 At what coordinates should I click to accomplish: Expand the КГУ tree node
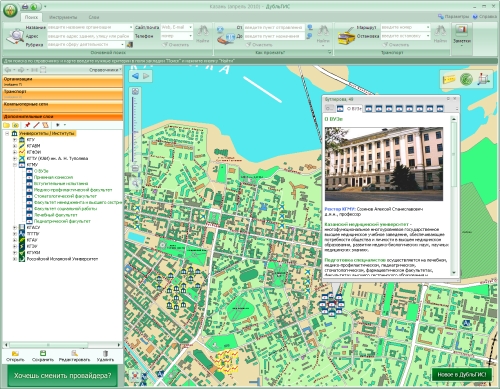pyautogui.click(x=15, y=140)
